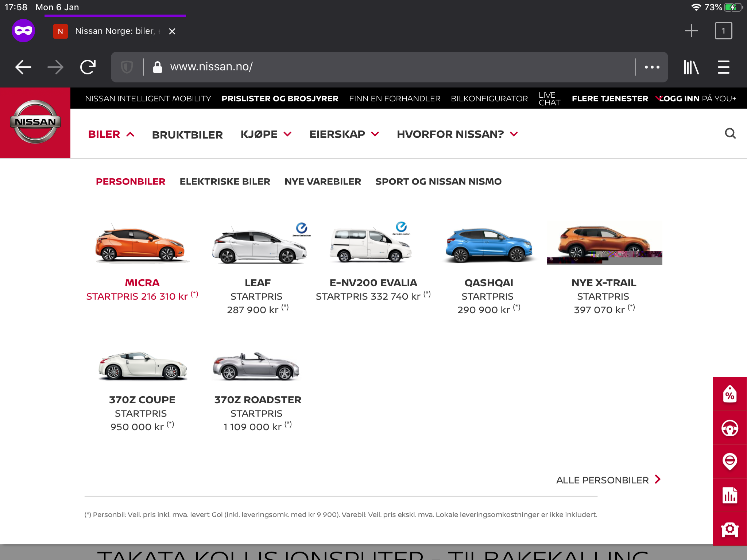Open the browser hamburger menu

723,67
